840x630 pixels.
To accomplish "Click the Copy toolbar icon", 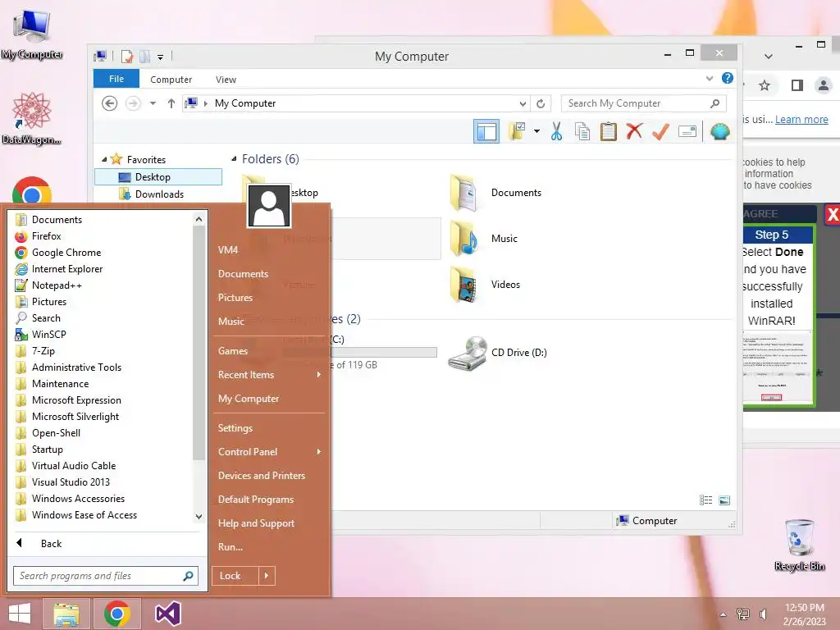I will (x=582, y=131).
